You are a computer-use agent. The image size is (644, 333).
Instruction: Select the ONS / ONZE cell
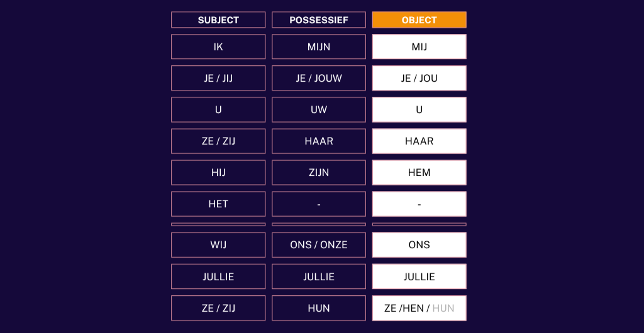pyautogui.click(x=319, y=245)
